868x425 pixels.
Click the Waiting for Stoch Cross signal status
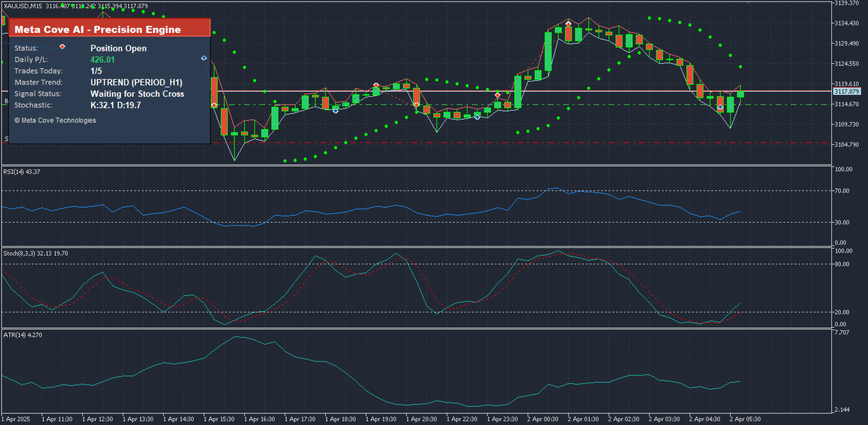coord(137,94)
